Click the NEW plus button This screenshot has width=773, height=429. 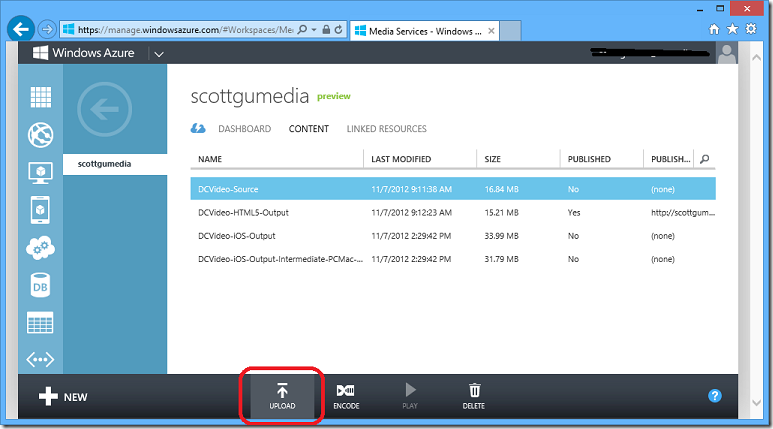pyautogui.click(x=63, y=396)
